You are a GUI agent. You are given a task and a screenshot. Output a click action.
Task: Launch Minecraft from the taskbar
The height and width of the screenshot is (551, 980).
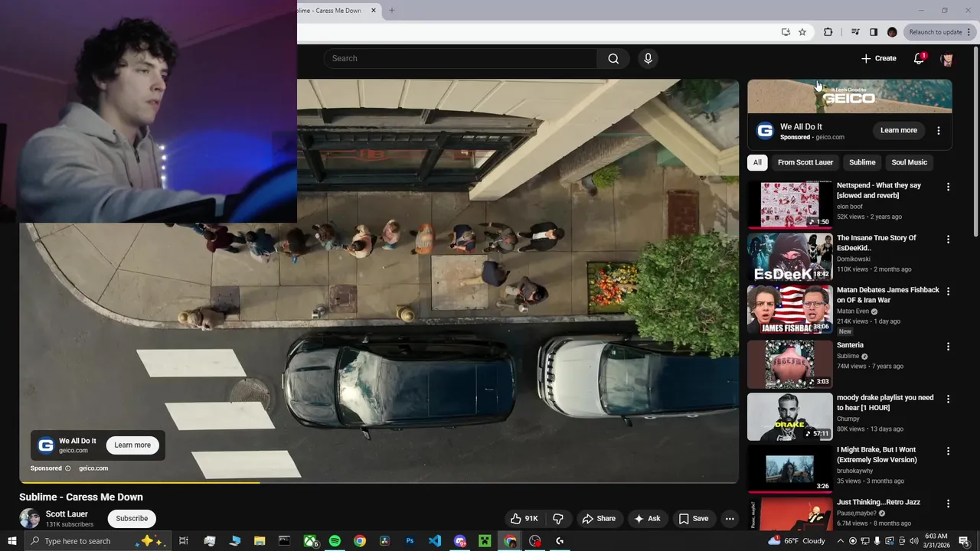(x=485, y=541)
